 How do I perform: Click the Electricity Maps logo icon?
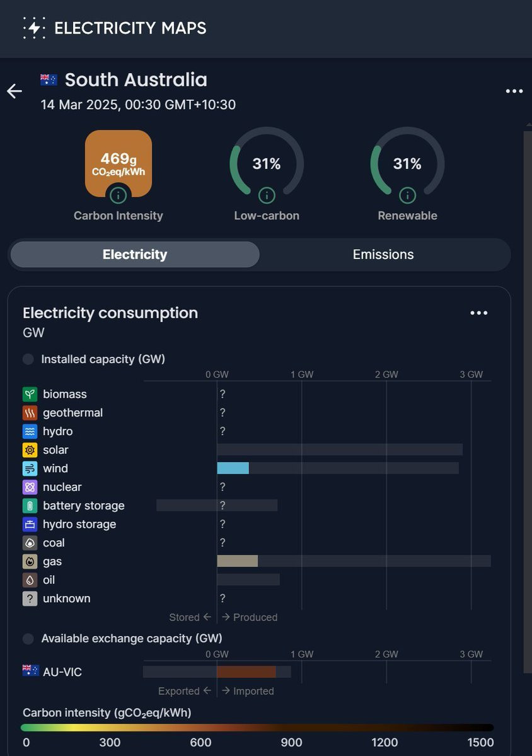33,28
